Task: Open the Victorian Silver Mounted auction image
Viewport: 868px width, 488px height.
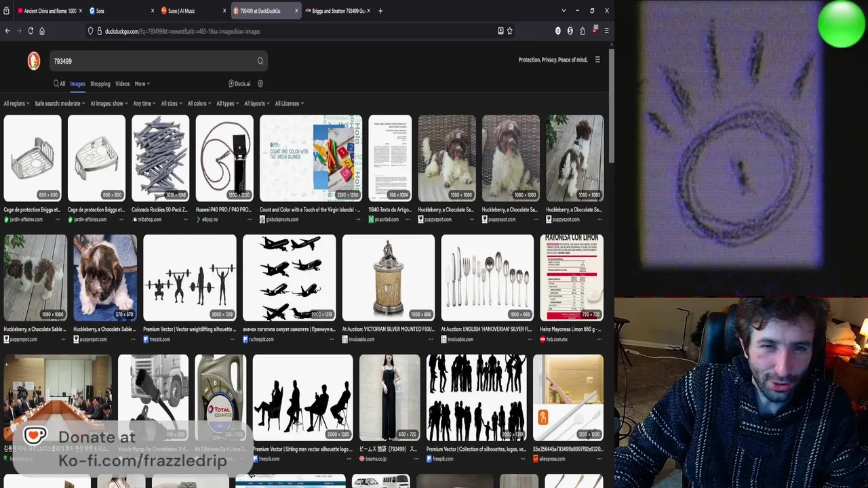Action: [389, 278]
